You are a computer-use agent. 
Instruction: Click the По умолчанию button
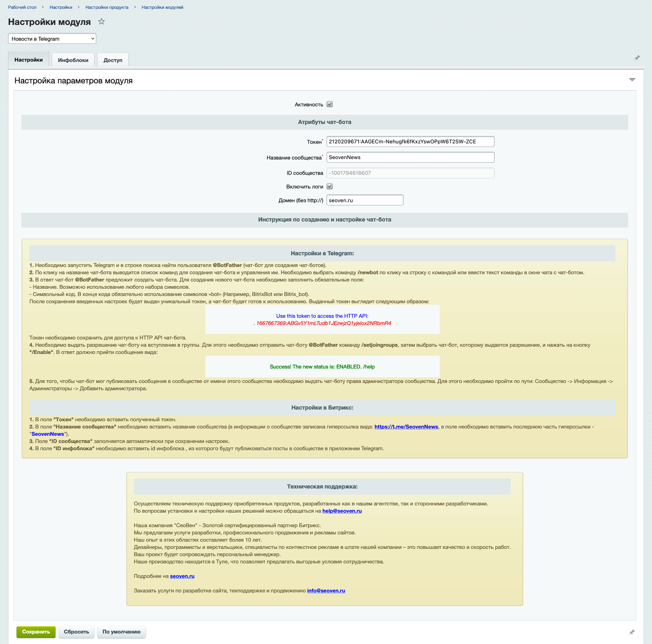coord(121,632)
